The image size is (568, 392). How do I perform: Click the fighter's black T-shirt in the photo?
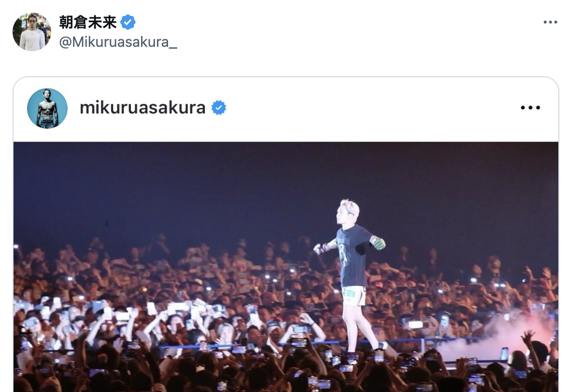[x=353, y=255]
